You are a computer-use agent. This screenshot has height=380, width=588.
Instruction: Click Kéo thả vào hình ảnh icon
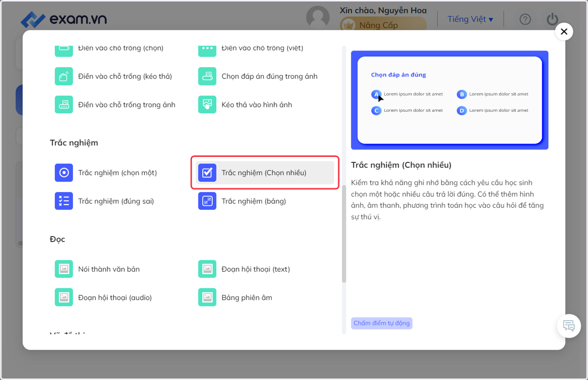tap(207, 104)
